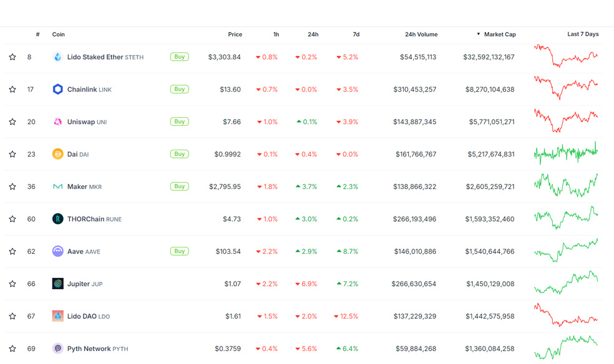Sort table by # rank column

(x=37, y=34)
